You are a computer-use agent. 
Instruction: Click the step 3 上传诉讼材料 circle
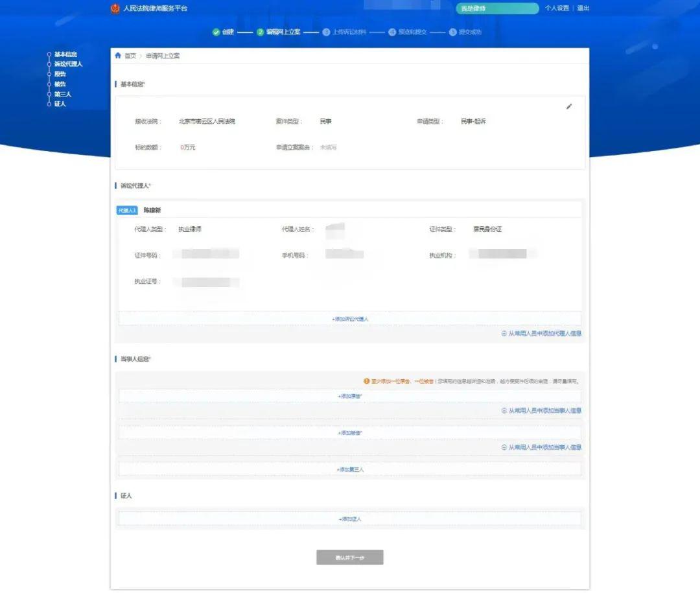[326, 32]
